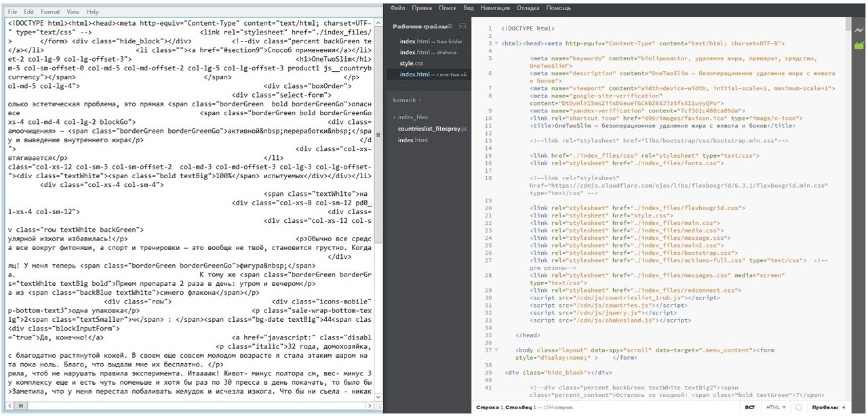Image resolution: width=868 pixels, height=416 pixels.
Task: Open Файл menu in Brackets
Action: (x=398, y=8)
